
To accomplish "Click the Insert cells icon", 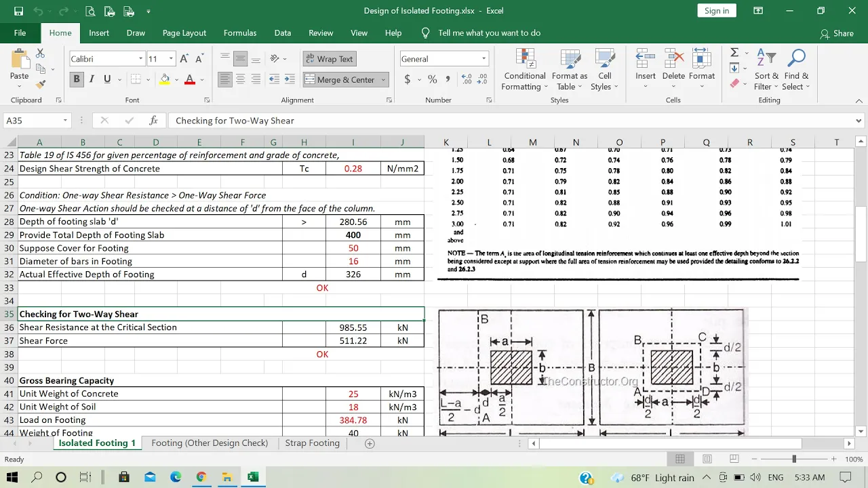I will tap(646, 59).
